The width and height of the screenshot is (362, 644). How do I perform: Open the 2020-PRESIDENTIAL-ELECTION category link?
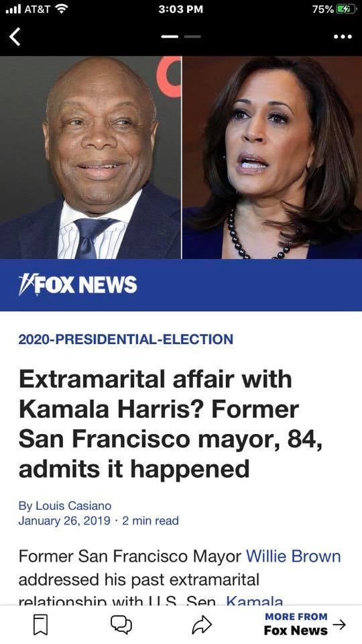[x=126, y=339]
